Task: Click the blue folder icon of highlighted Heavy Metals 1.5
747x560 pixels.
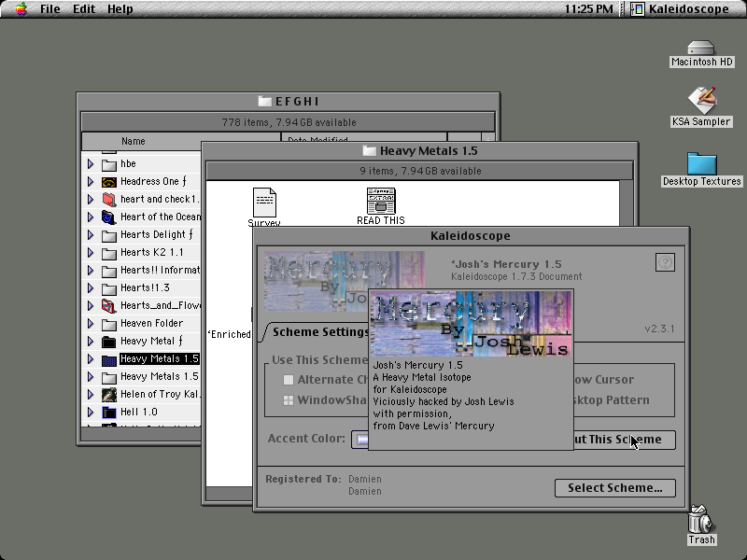Action: point(109,359)
